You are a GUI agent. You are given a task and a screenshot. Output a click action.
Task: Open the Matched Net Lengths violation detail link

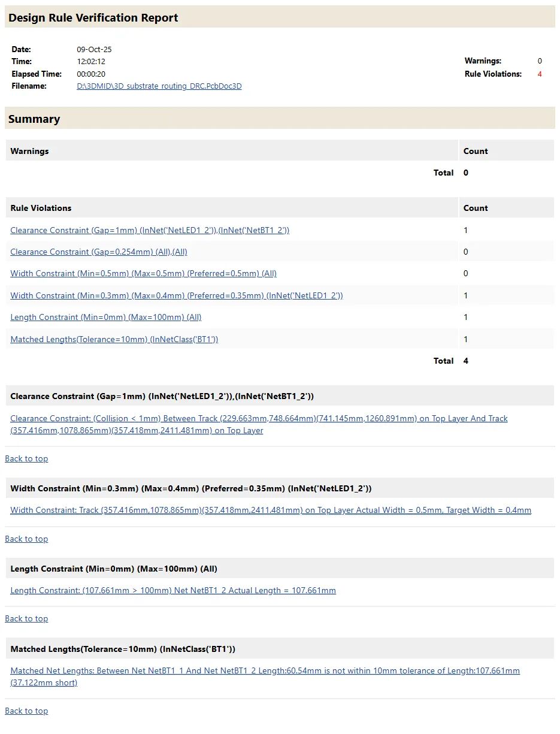tap(265, 671)
